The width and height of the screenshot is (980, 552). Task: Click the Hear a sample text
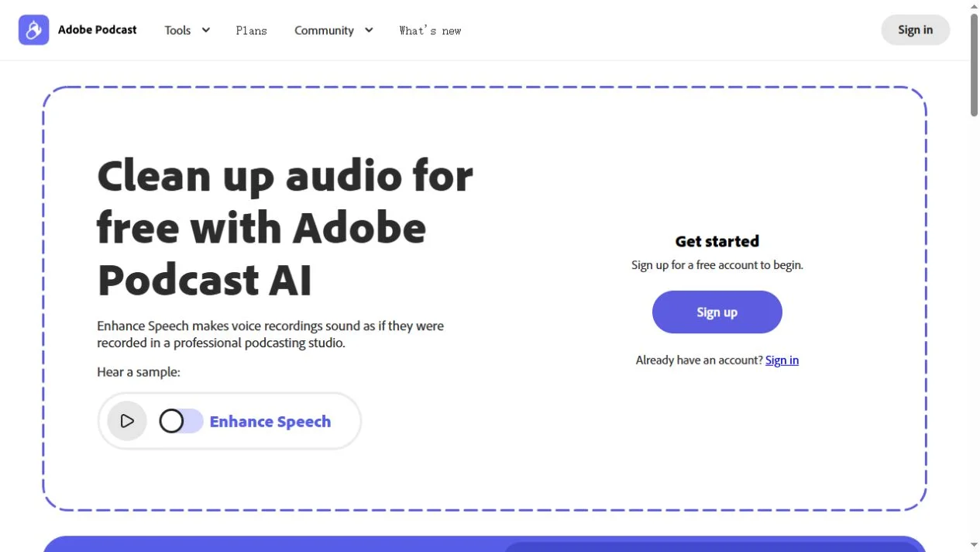click(139, 372)
